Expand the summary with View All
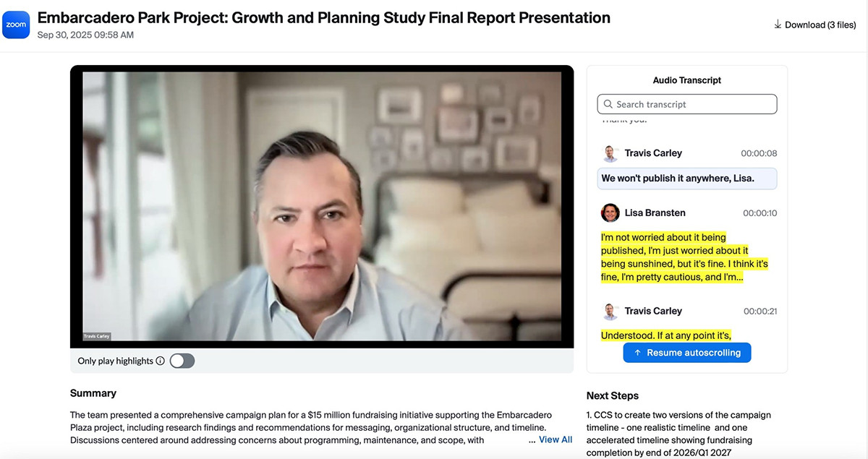 555,439
